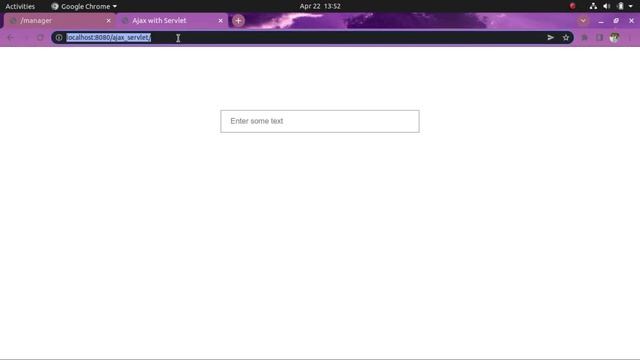The width and height of the screenshot is (640, 360).
Task: Expand the system menu arrow
Action: 631,6
